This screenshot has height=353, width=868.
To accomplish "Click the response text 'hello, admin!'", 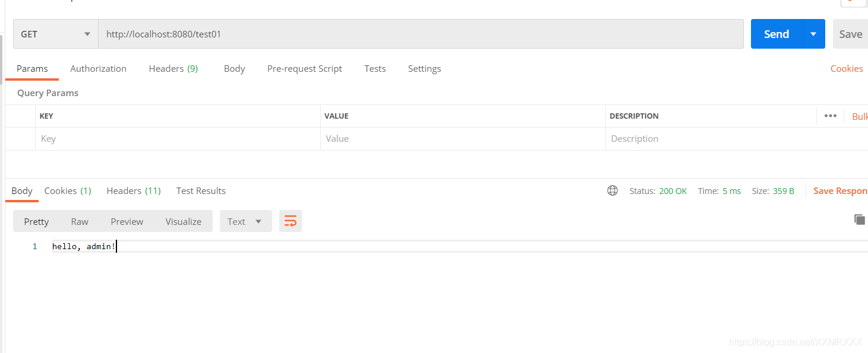I will (84, 246).
